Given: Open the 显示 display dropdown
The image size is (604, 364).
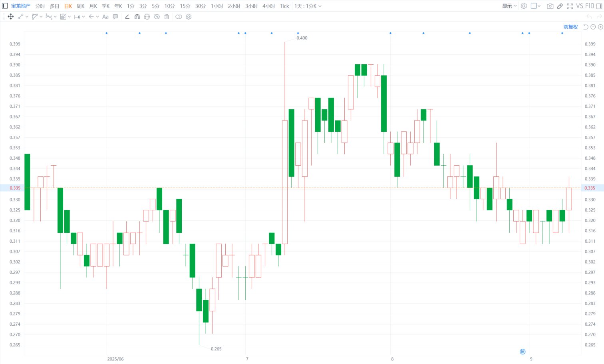Looking at the screenshot, I should [x=509, y=6].
